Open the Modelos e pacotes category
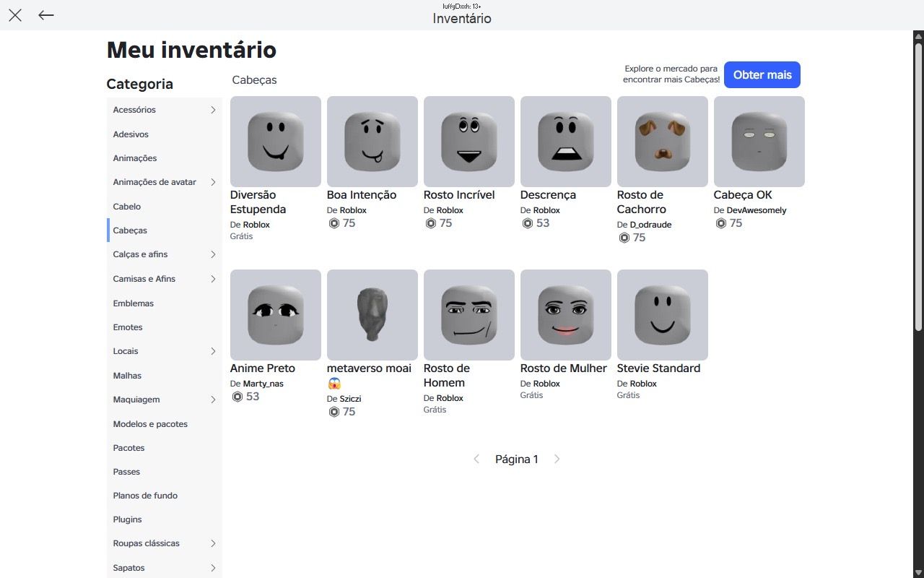The height and width of the screenshot is (578, 924). coord(165,424)
